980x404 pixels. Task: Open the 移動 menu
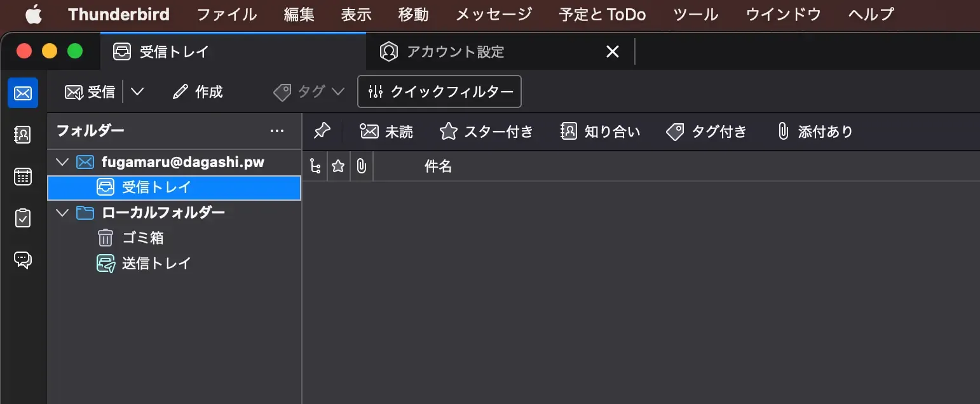pos(413,14)
